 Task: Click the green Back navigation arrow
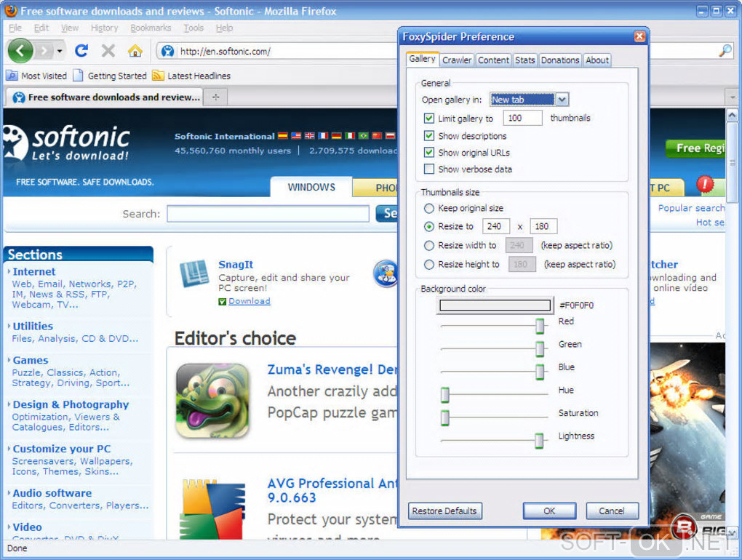point(20,51)
